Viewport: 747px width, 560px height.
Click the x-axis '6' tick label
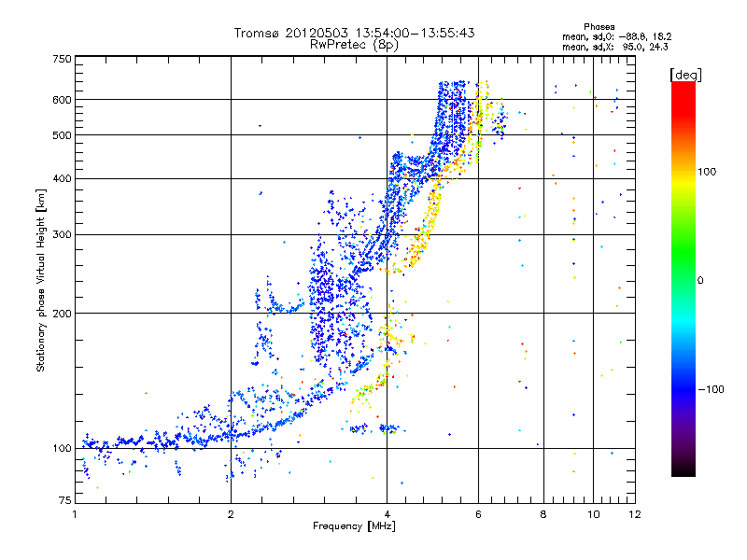(478, 514)
